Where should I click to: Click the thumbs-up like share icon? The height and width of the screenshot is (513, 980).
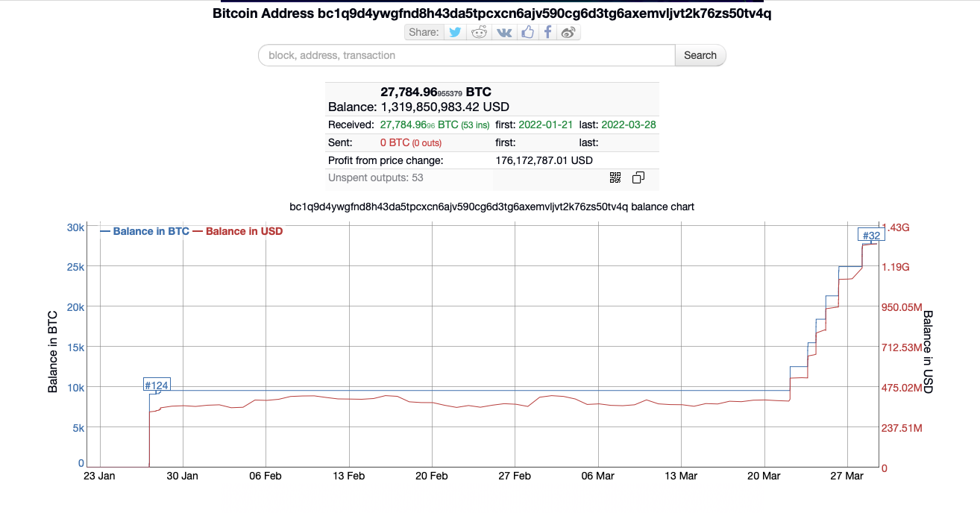(527, 32)
